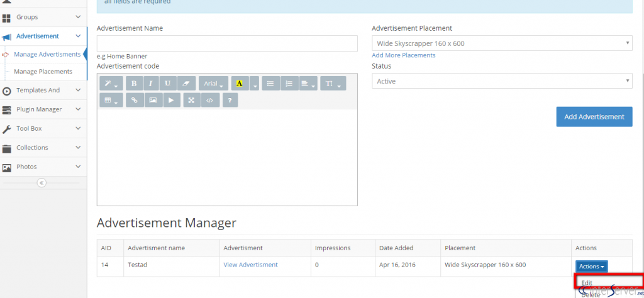
Task: Click the Templates And play-circle icon
Action: point(6,91)
